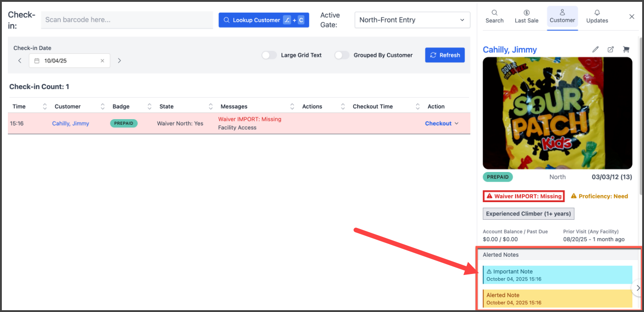The height and width of the screenshot is (312, 644).
Task: Open customer profile in new window icon
Action: tap(611, 50)
